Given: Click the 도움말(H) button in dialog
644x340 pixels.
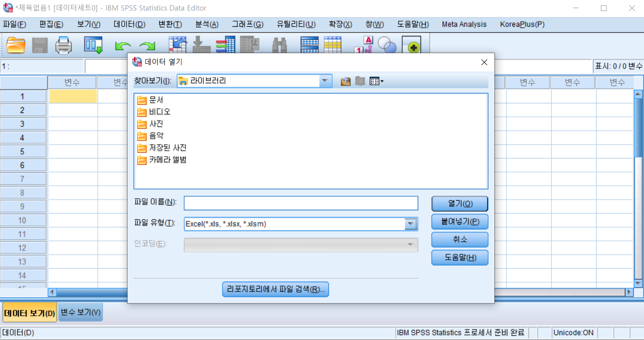Looking at the screenshot, I should (x=460, y=258).
